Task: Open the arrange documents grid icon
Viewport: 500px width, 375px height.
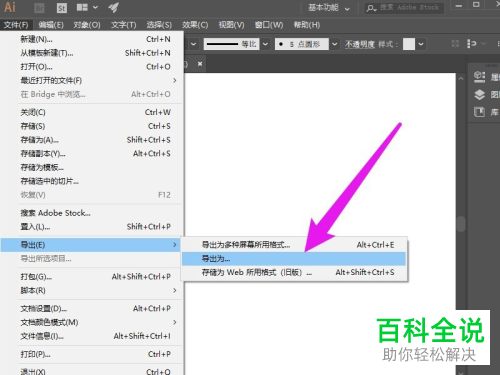Action: pyautogui.click(x=82, y=7)
